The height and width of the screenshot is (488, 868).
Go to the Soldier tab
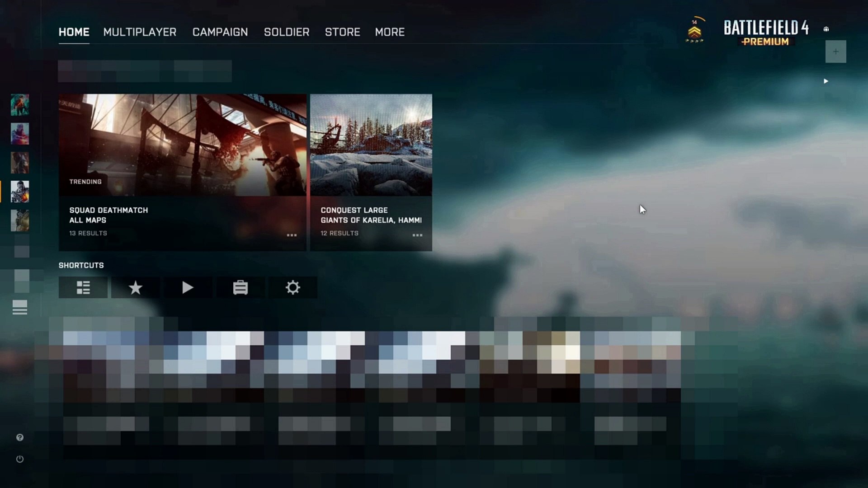pyautogui.click(x=287, y=32)
